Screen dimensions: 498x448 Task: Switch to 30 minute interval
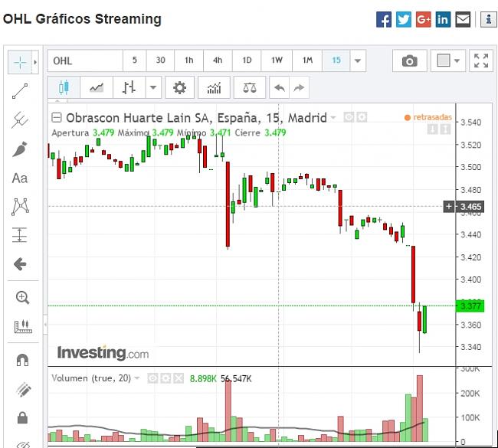click(x=160, y=60)
